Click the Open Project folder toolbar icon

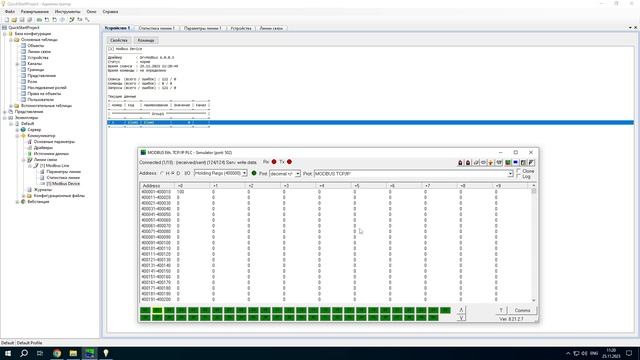pyautogui.click(x=14, y=20)
